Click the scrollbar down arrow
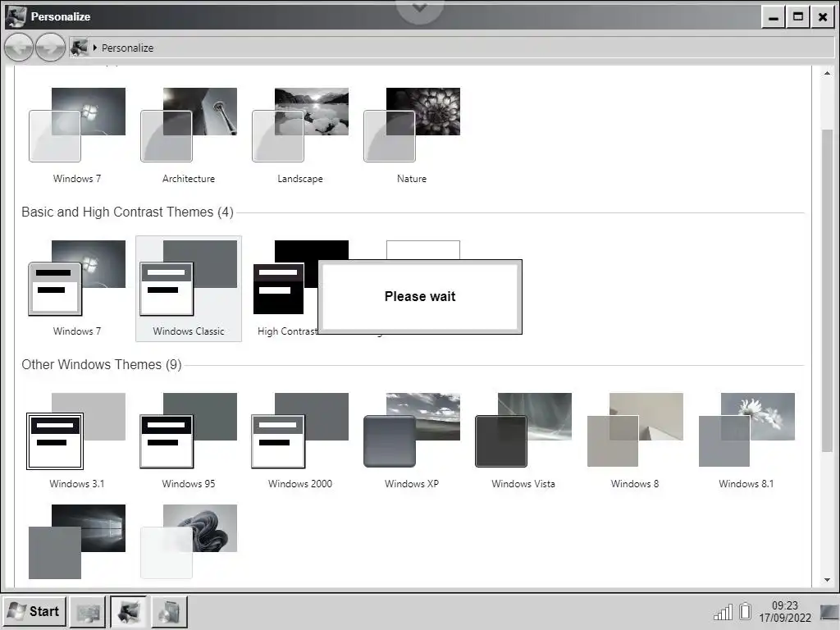Viewport: 840px width, 630px height. 827,580
